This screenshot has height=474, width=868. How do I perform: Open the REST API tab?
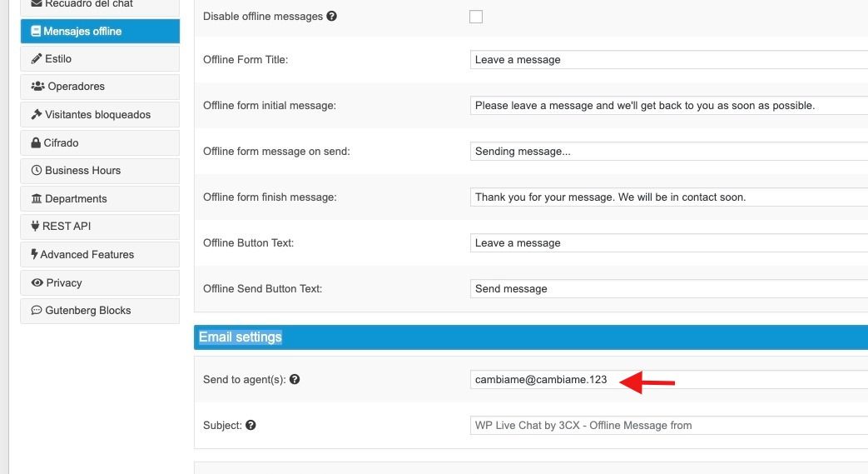click(100, 227)
